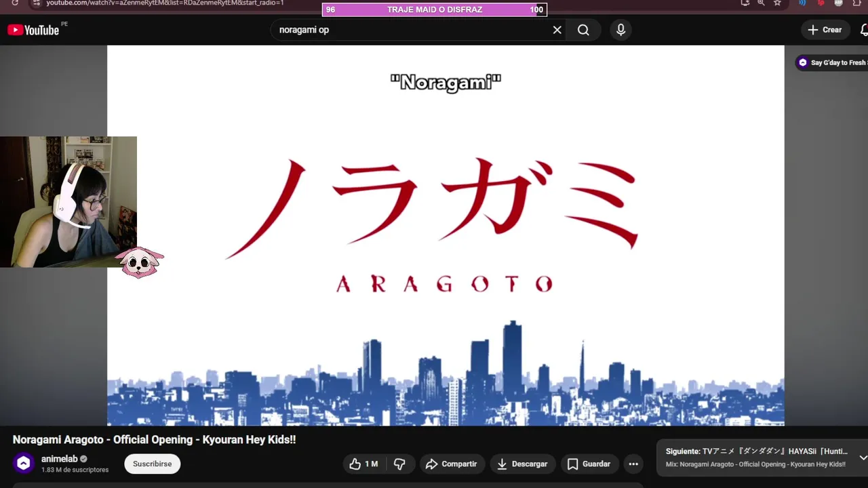Click the Crear button
Image resolution: width=868 pixels, height=488 pixels.
click(x=825, y=30)
